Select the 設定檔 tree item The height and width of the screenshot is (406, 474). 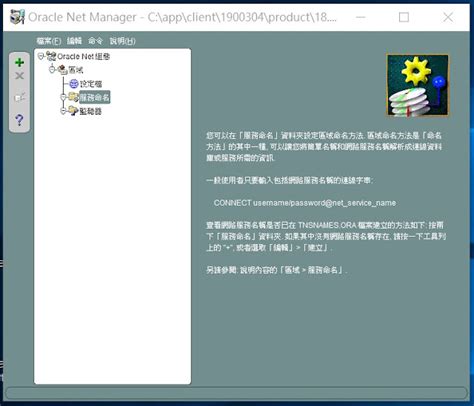(91, 84)
